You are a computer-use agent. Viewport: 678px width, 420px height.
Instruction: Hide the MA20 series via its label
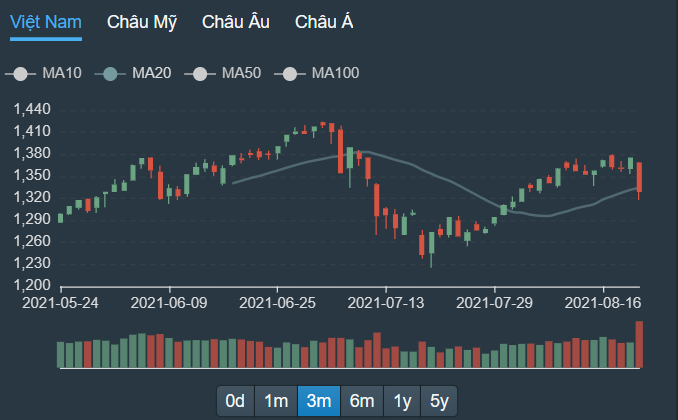[x=152, y=73]
